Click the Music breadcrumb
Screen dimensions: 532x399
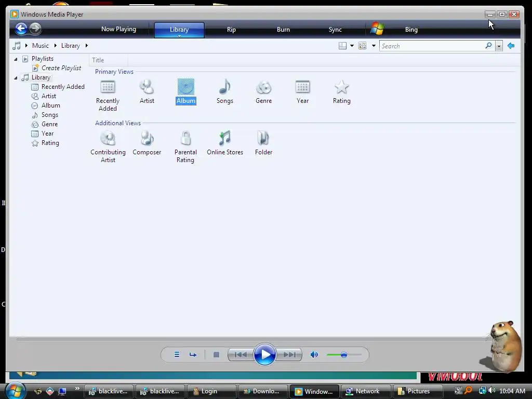tap(41, 46)
